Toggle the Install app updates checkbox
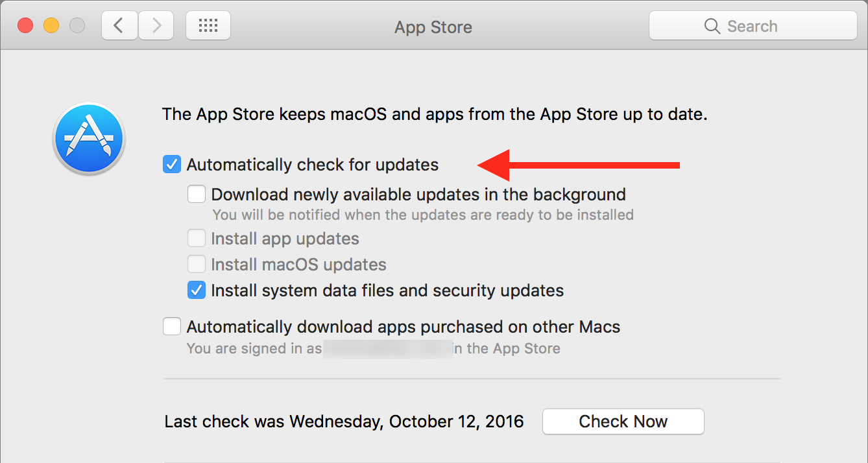This screenshot has height=463, width=868. (x=197, y=239)
